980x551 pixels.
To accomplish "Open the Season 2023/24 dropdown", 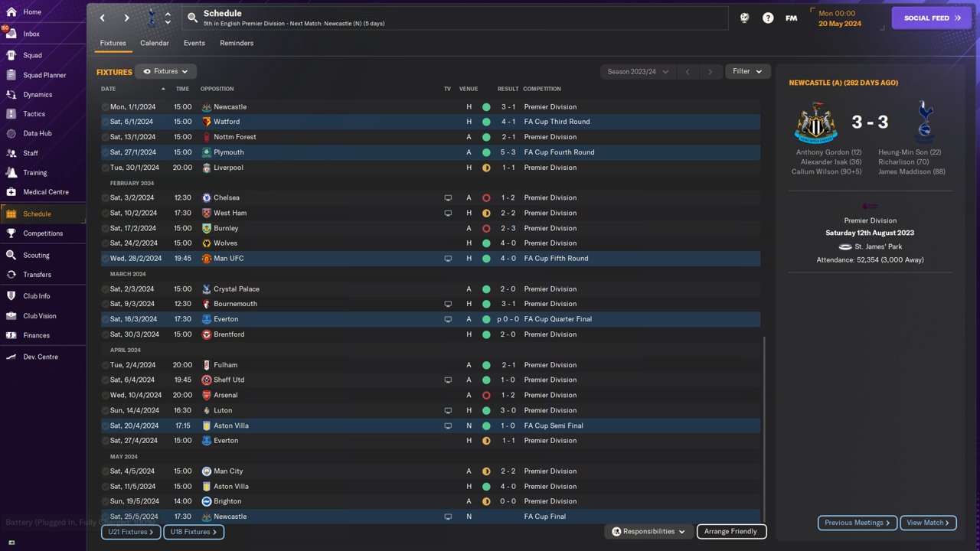I will pos(638,71).
